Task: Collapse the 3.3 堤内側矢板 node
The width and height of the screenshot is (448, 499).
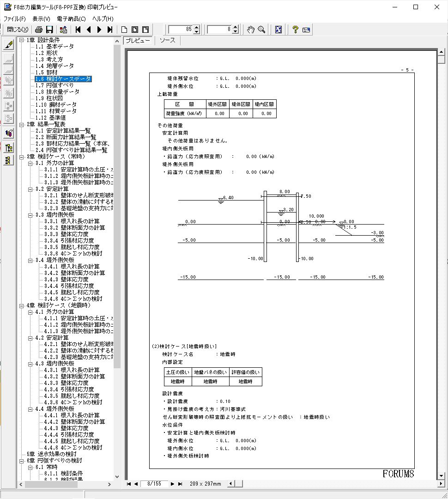Action: tap(30, 215)
